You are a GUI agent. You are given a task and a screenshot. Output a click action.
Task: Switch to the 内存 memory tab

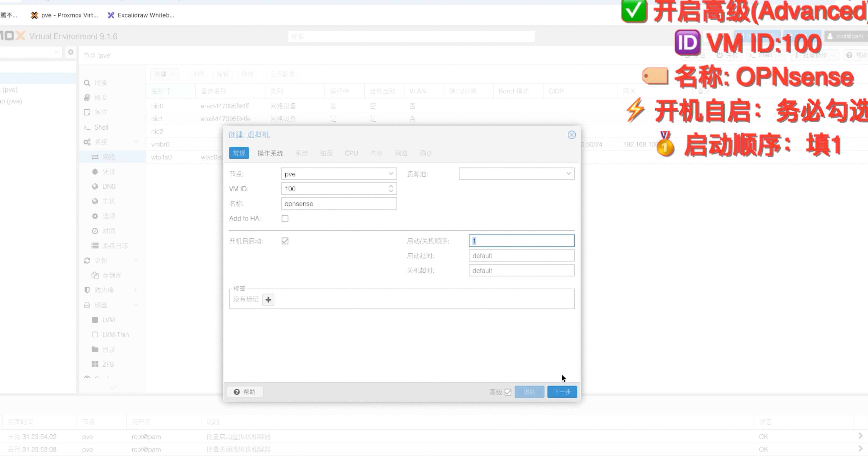pyautogui.click(x=376, y=153)
